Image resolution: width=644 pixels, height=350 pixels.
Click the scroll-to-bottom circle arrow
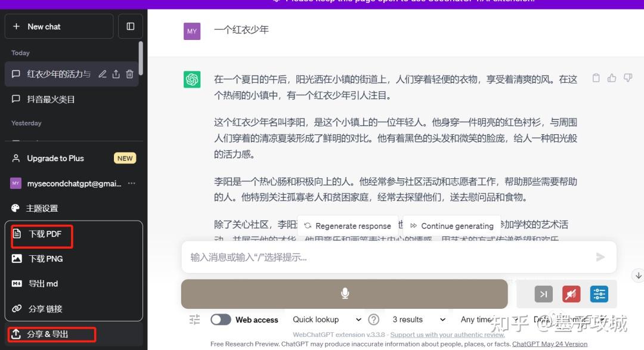pyautogui.click(x=638, y=275)
